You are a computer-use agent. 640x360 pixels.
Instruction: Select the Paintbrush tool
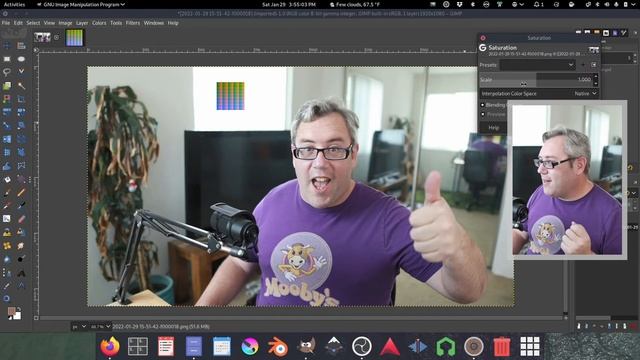pos(7,192)
